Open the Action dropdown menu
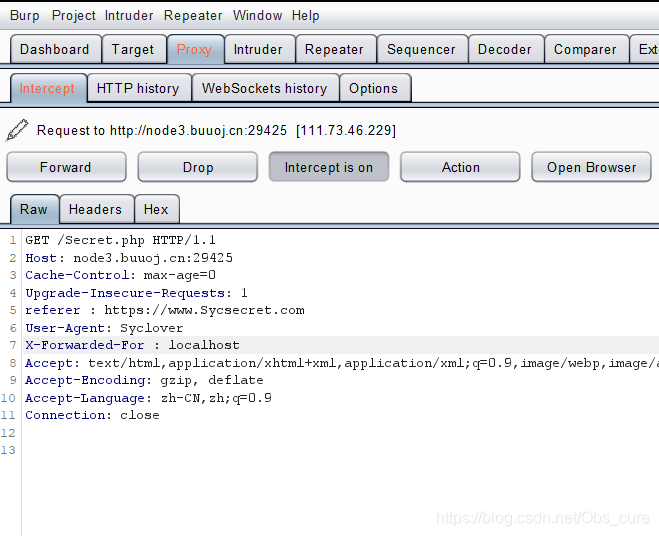Viewport: 659px width, 536px height. (460, 167)
